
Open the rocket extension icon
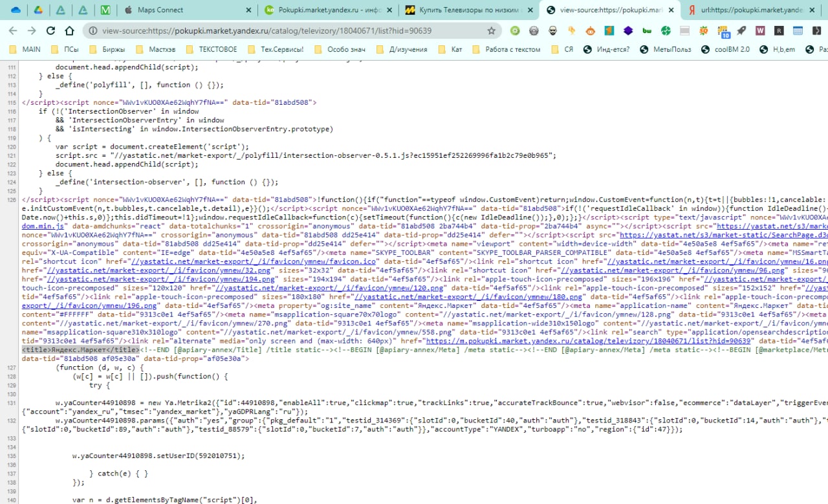point(741,30)
